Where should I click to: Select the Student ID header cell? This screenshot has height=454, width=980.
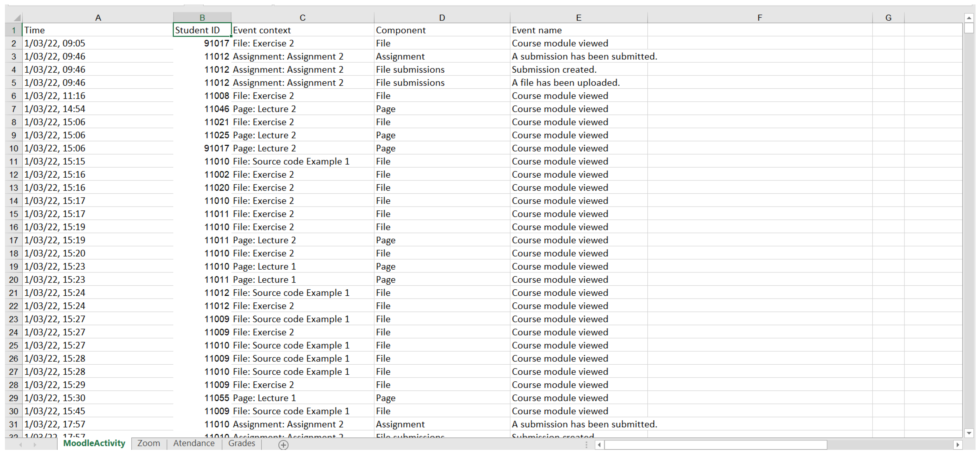[202, 30]
